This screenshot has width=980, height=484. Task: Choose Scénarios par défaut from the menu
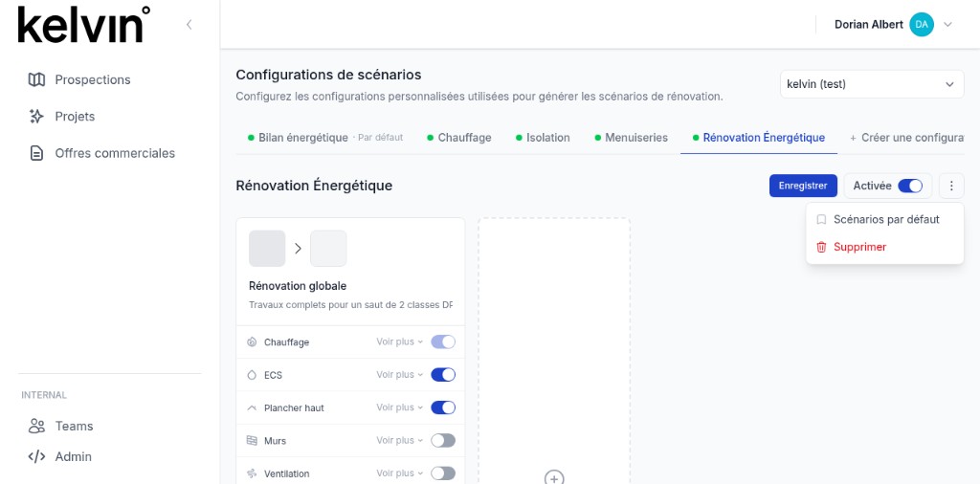point(884,220)
